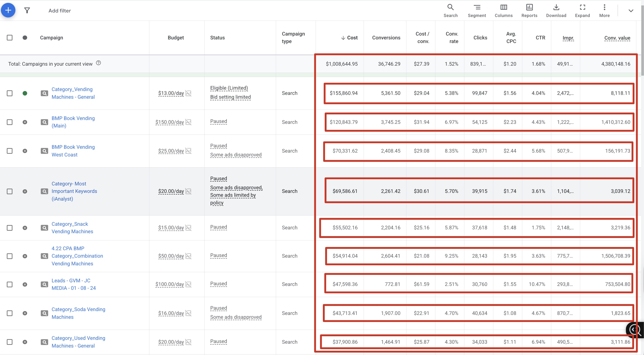Open the Category_Snack Vending Machines campaign
Viewport: 644px width, 355px height.
coord(72,228)
